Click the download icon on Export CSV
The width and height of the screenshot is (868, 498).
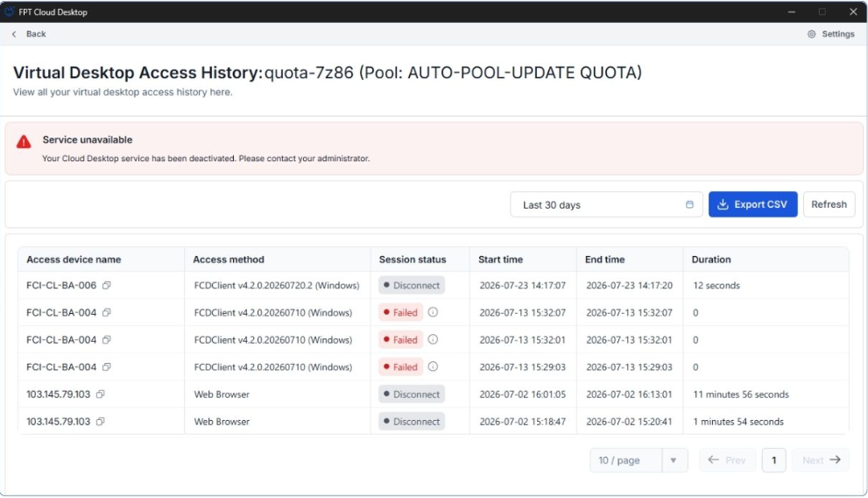pos(723,204)
